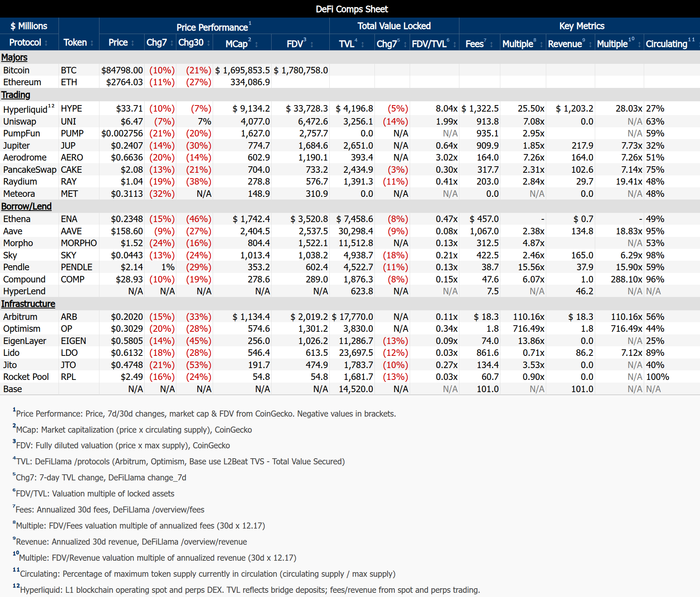Click the Revenue column sort arrows
This screenshot has width=700, height=597.
click(x=590, y=44)
